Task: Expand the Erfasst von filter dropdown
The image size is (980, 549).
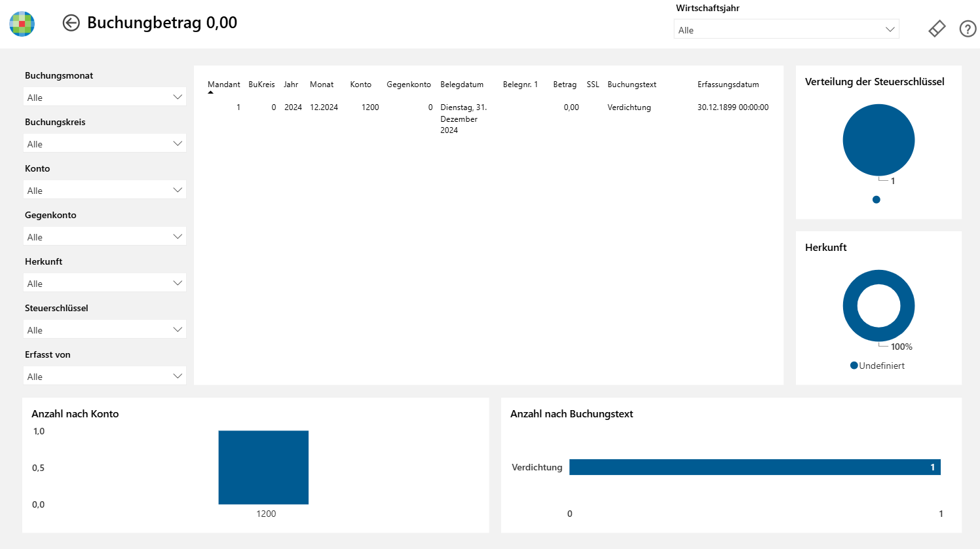Action: click(105, 376)
